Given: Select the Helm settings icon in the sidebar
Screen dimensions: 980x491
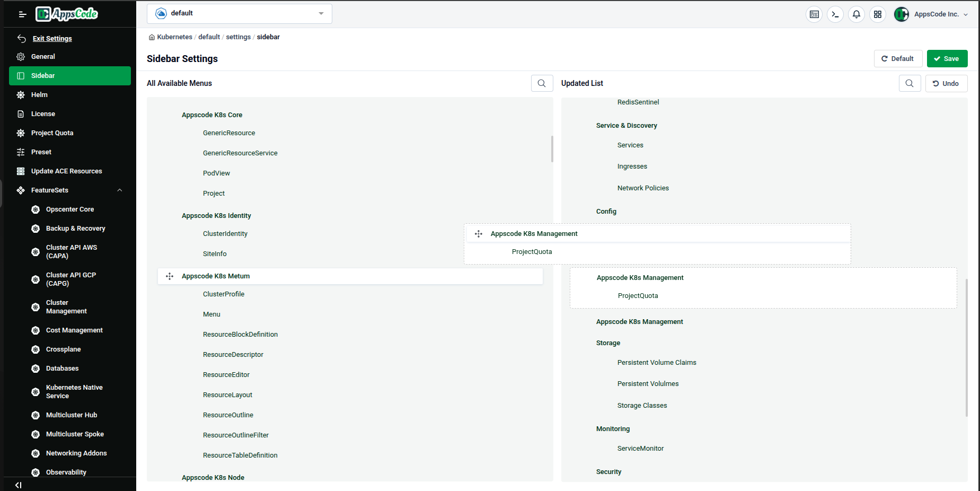Looking at the screenshot, I should [20, 94].
